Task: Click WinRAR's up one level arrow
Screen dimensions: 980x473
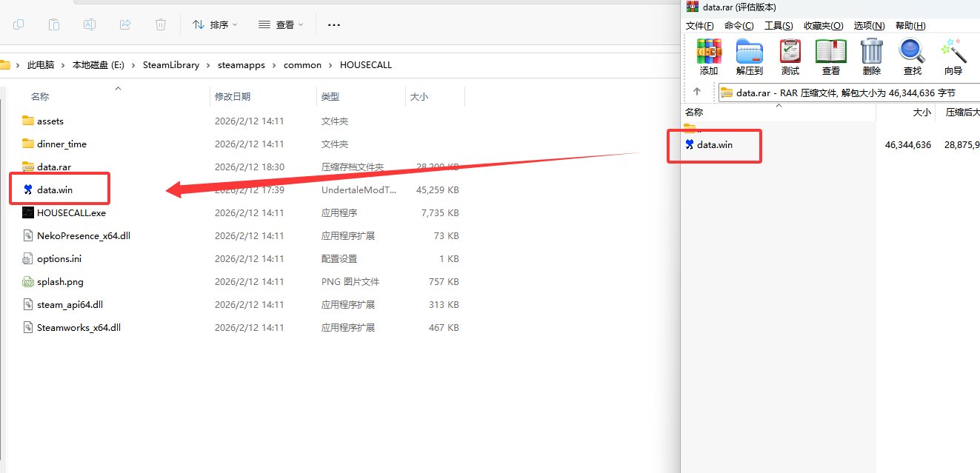Action: [696, 92]
